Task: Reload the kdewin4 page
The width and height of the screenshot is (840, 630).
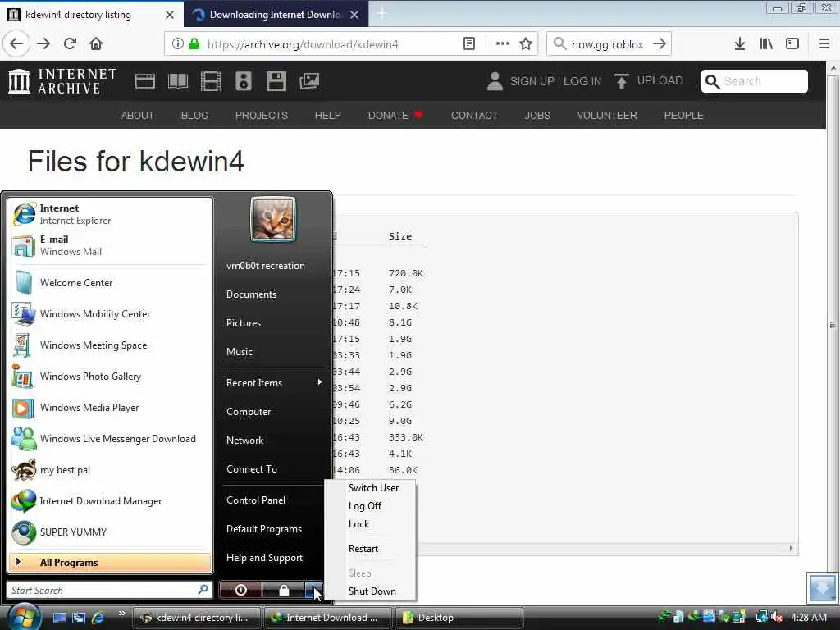Action: [x=70, y=44]
